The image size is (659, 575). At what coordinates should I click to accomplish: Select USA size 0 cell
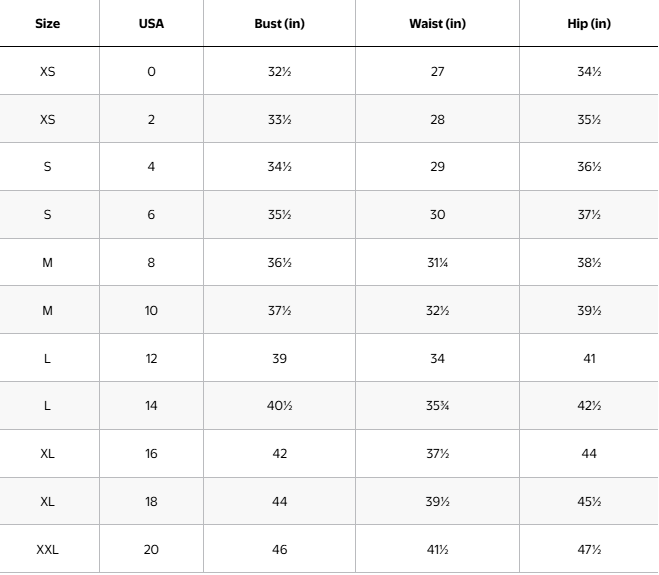tap(151, 71)
